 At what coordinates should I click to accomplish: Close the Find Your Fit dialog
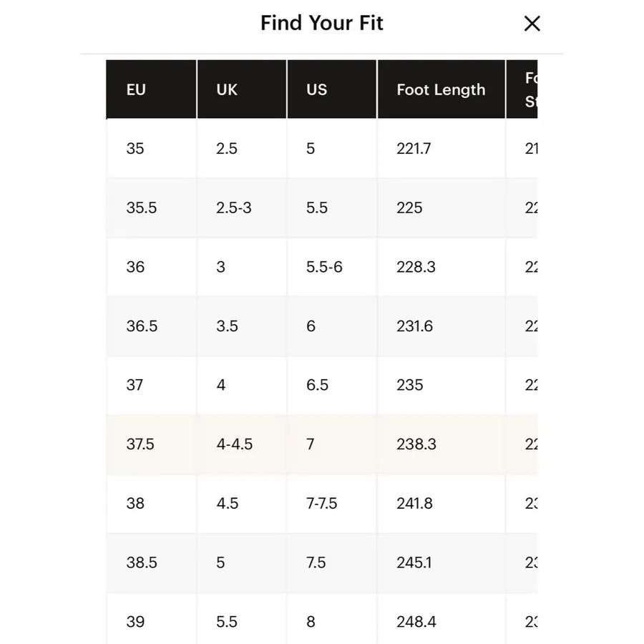click(x=532, y=24)
